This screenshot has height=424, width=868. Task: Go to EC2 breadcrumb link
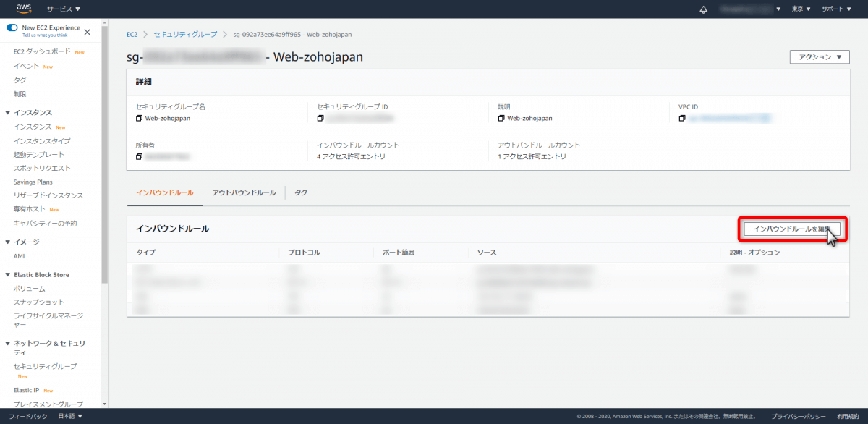[132, 34]
